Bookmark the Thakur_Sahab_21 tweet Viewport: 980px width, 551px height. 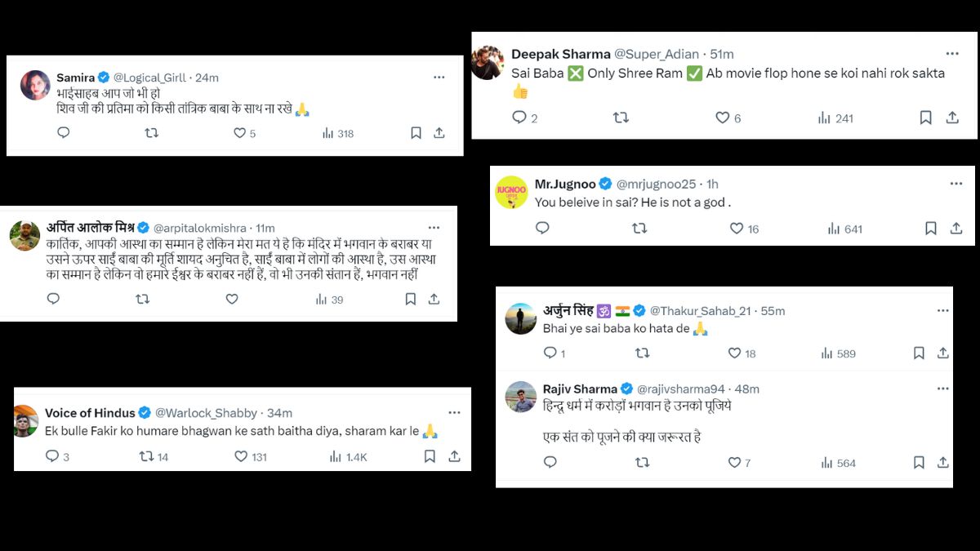[x=919, y=353]
